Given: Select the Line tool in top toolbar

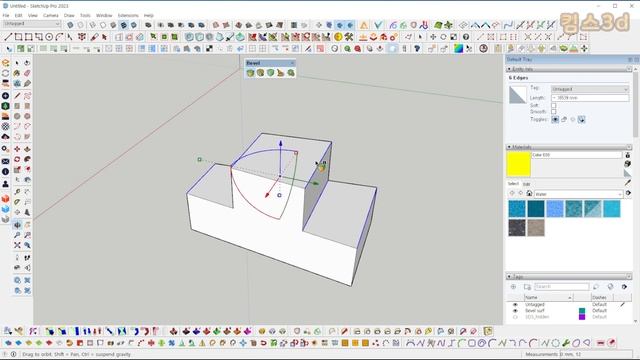Looking at the screenshot, I should 8,37.
